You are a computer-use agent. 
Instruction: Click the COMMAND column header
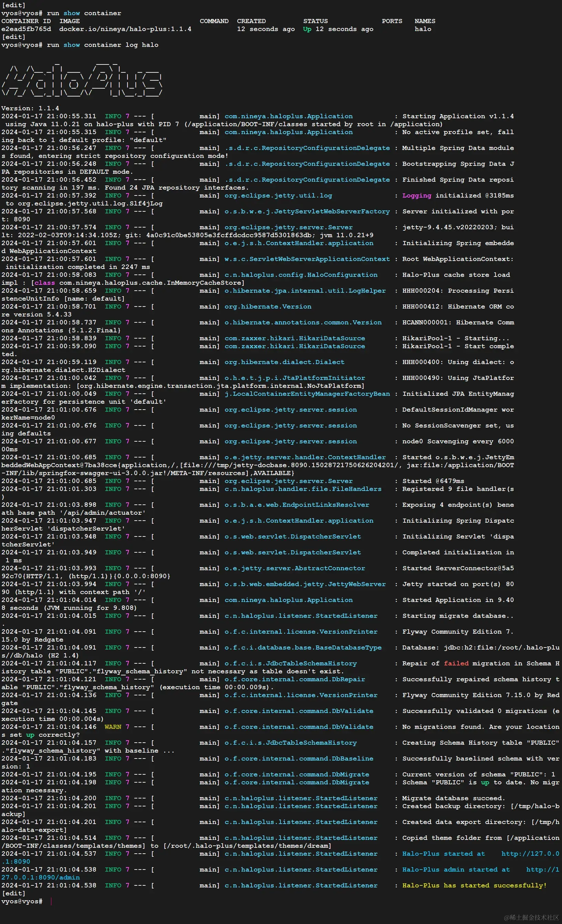click(214, 21)
